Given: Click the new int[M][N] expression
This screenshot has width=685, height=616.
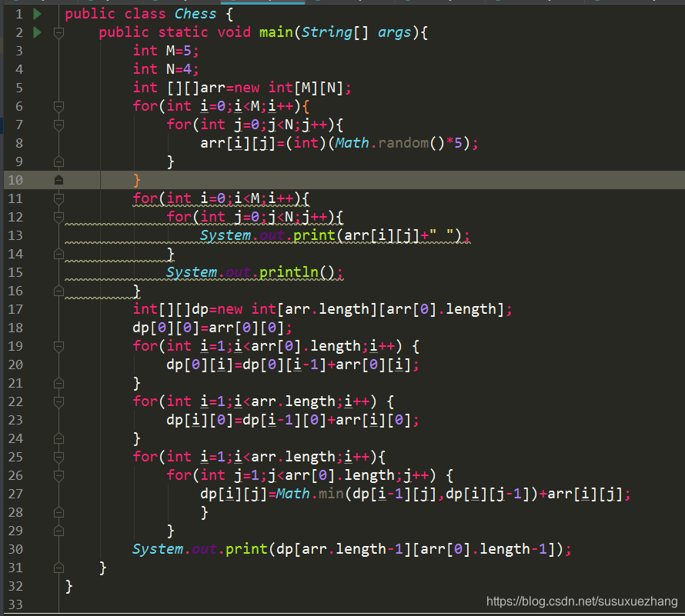Looking at the screenshot, I should pyautogui.click(x=289, y=88).
